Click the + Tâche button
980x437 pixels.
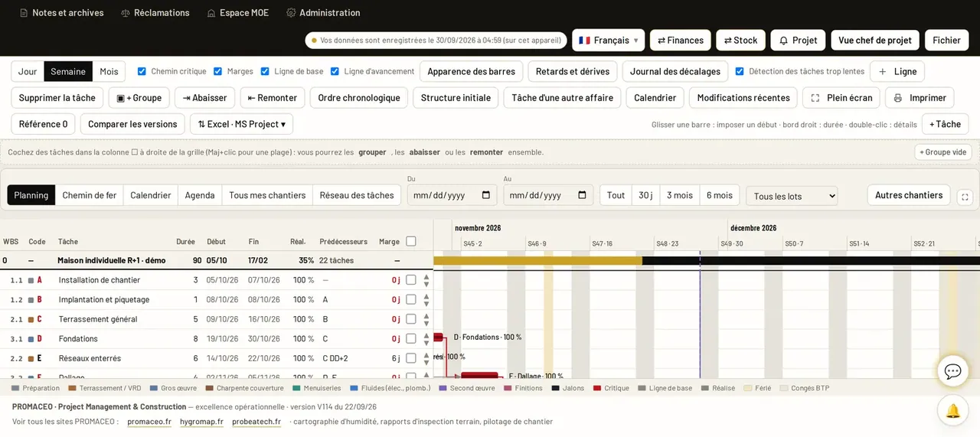(945, 124)
